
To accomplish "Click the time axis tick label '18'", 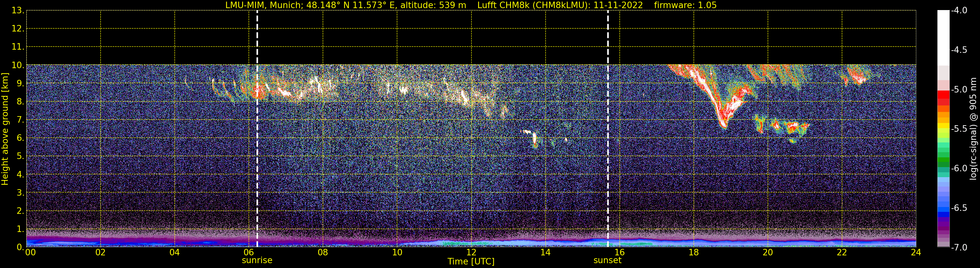I will tap(694, 252).
